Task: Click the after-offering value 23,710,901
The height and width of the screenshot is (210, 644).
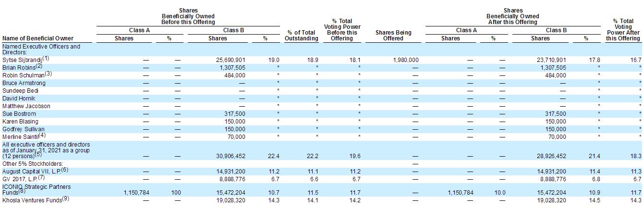Action: [x=551, y=60]
